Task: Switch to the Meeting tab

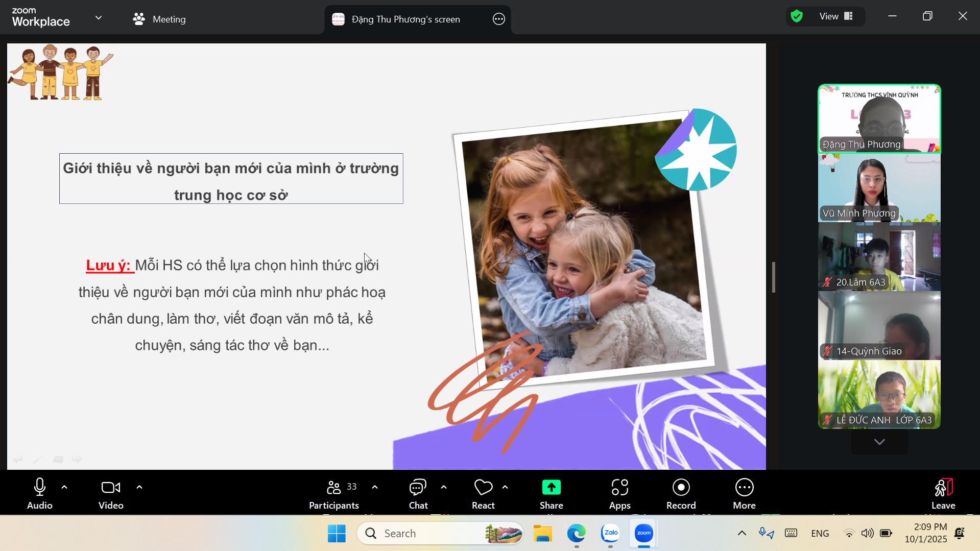Action: [159, 19]
